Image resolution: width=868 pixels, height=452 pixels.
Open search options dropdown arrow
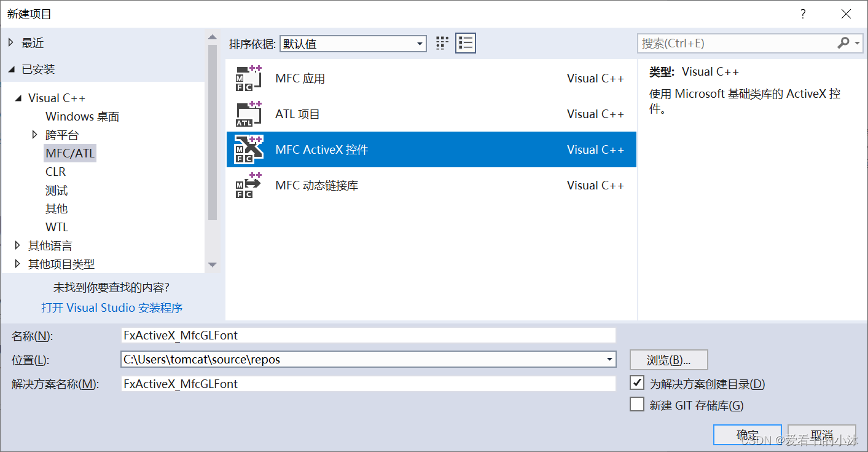tap(857, 43)
